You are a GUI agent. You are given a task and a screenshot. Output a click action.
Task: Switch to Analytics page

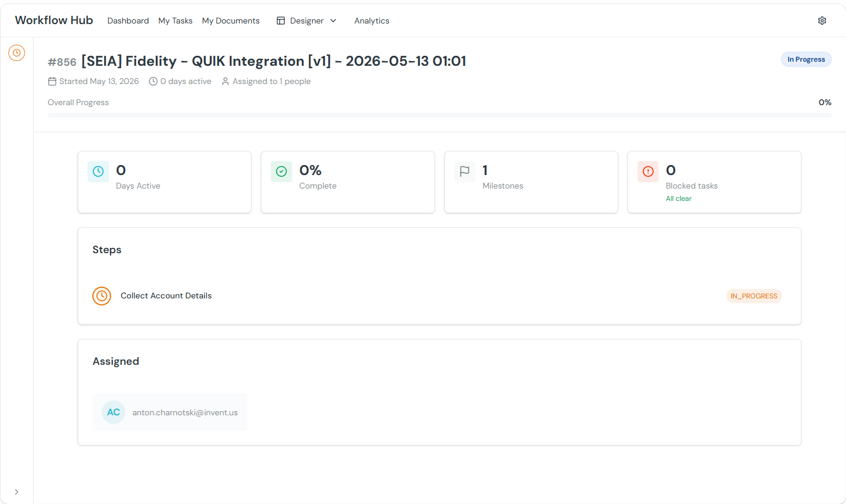pos(372,21)
